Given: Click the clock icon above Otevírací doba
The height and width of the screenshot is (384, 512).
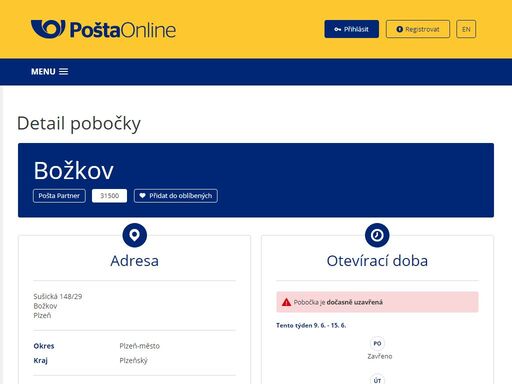Looking at the screenshot, I should [x=377, y=235].
